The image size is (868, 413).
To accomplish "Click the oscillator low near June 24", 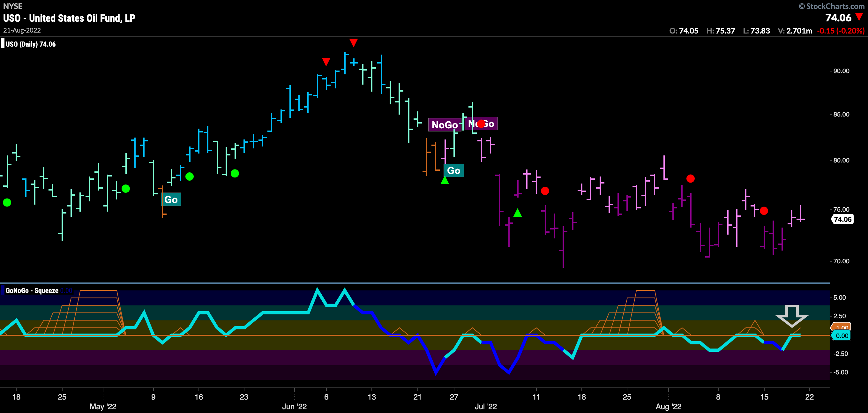I will tap(436, 372).
